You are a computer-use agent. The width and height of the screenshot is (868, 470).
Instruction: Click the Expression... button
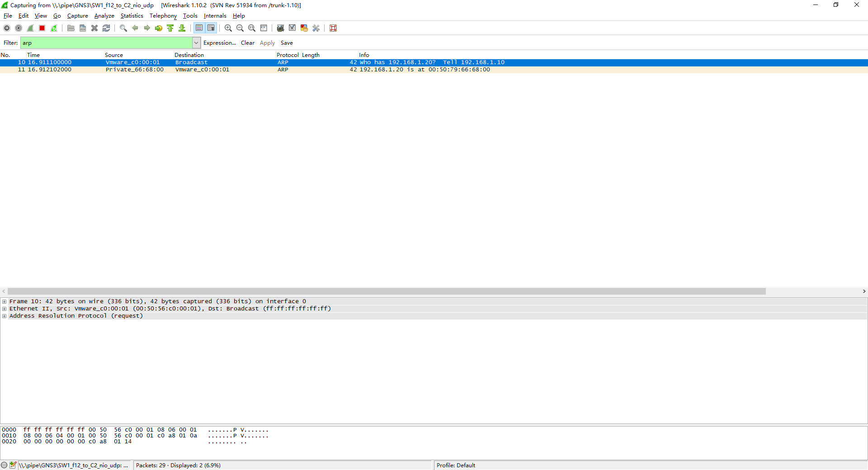(220, 43)
